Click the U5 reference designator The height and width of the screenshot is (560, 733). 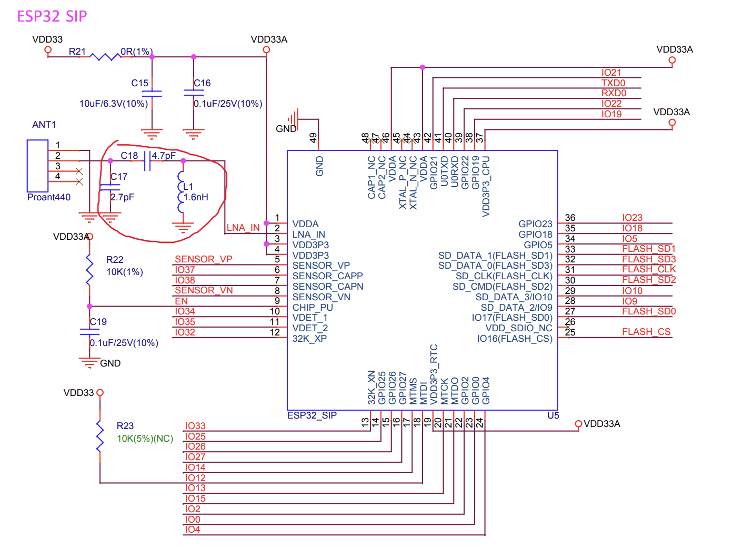553,415
